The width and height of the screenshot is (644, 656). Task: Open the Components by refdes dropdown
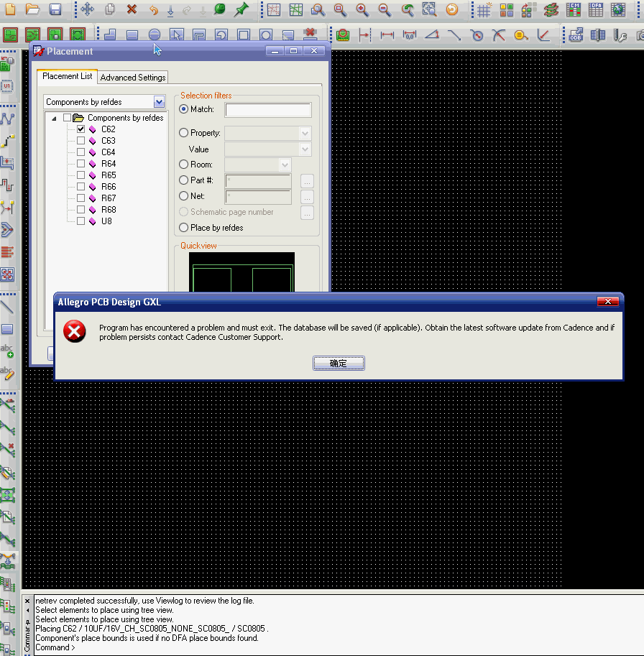point(159,101)
